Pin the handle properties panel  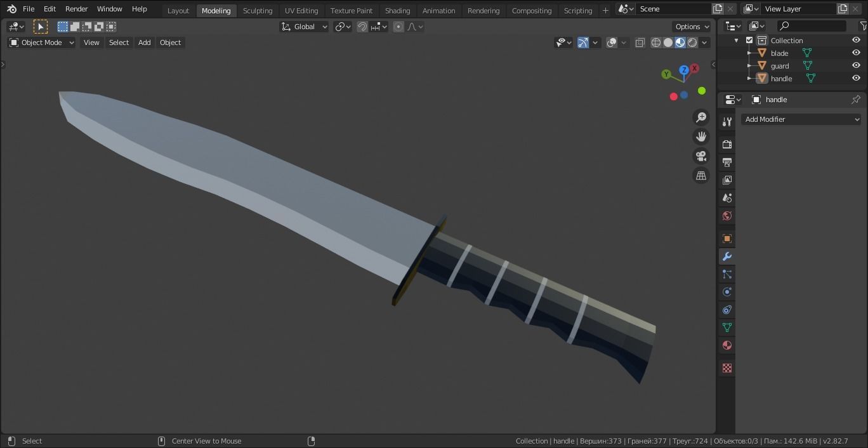(x=856, y=100)
